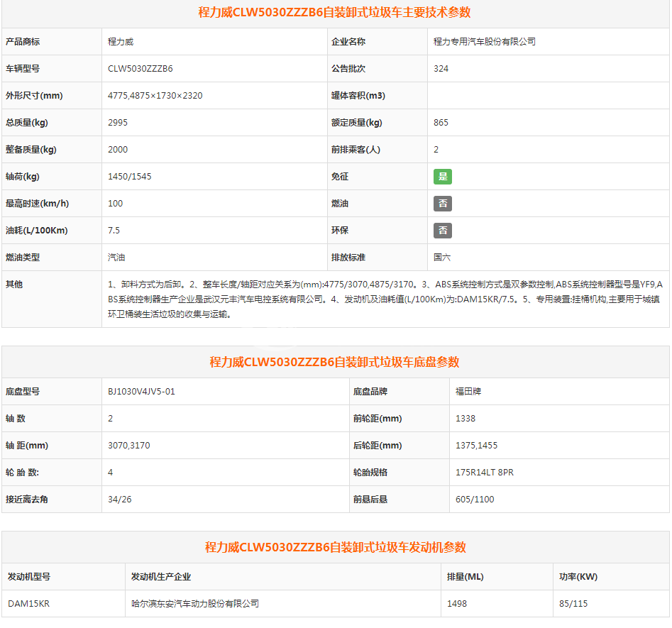Click the 排放标准 label

click(348, 258)
